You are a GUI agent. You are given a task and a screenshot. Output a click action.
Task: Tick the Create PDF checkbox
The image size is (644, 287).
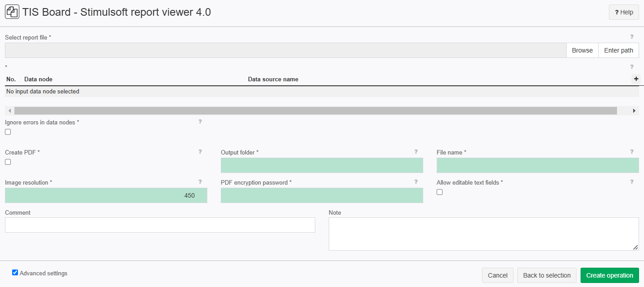click(8, 162)
